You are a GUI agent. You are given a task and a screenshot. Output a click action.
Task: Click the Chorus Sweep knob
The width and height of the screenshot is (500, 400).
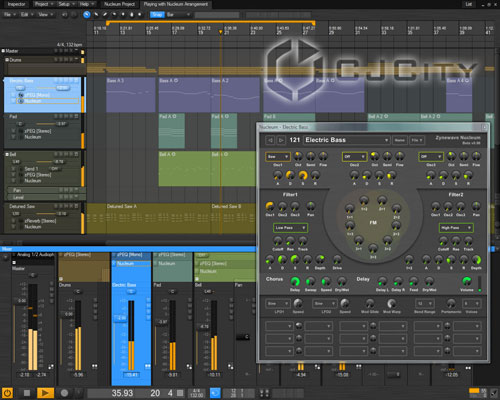tap(310, 282)
